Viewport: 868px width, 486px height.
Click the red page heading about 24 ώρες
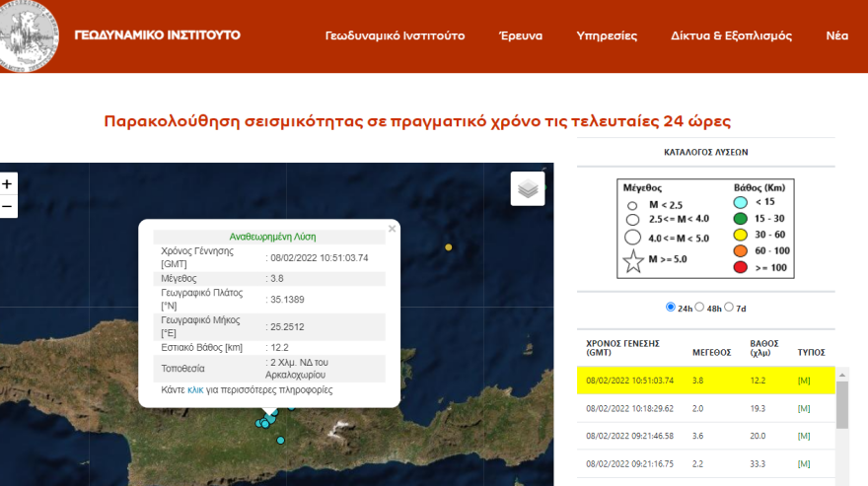point(417,121)
